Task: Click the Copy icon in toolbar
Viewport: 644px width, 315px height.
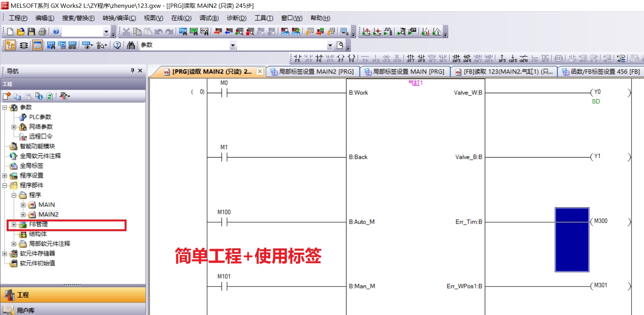Action: [137, 32]
